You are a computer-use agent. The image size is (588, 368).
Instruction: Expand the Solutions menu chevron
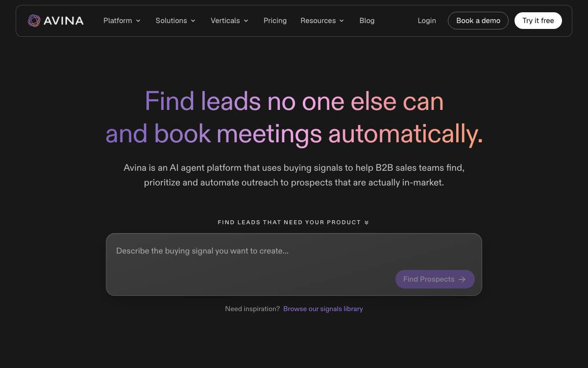tap(193, 21)
